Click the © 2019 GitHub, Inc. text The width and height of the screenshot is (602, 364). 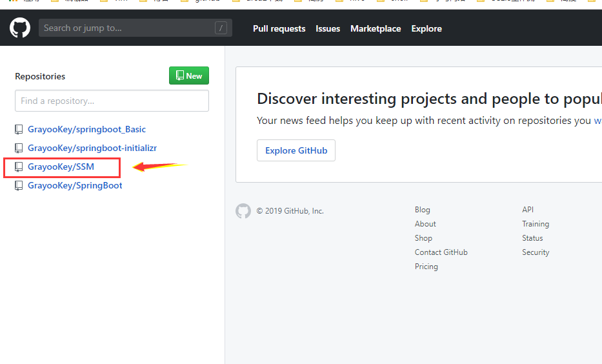pos(290,211)
